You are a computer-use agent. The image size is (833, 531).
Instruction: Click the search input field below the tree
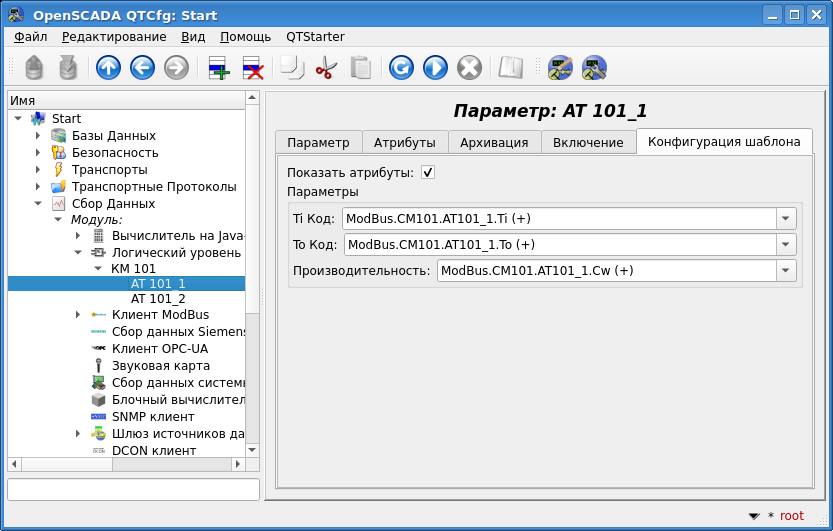coord(133,489)
